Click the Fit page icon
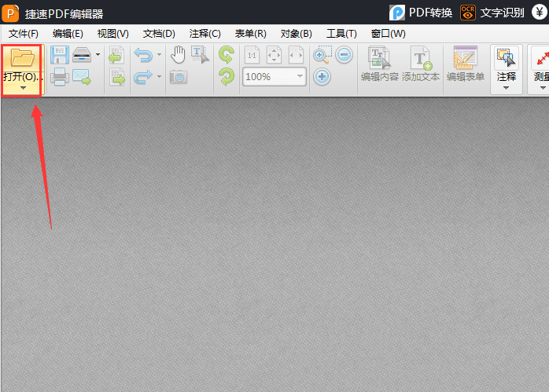 (x=274, y=55)
